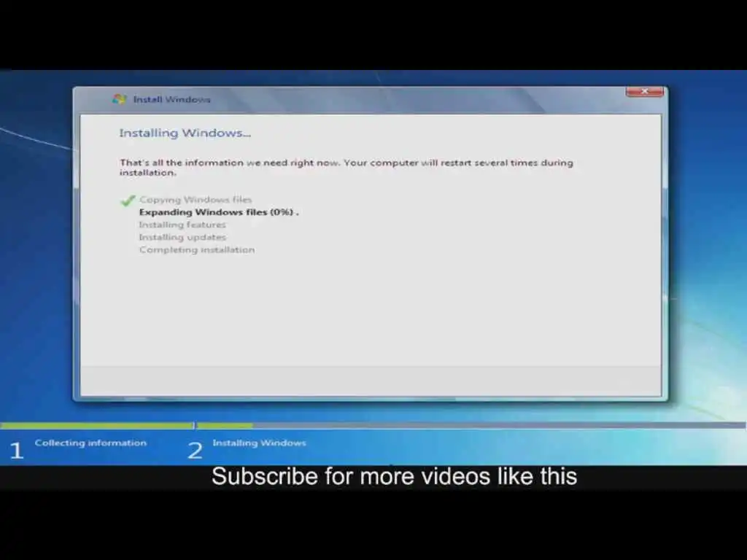Click the 'Install Windows' title text

click(x=171, y=99)
